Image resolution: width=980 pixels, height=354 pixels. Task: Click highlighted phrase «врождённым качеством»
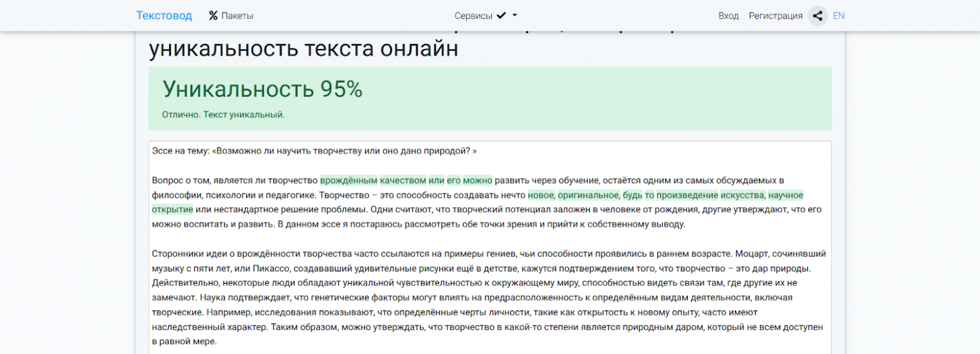click(373, 180)
